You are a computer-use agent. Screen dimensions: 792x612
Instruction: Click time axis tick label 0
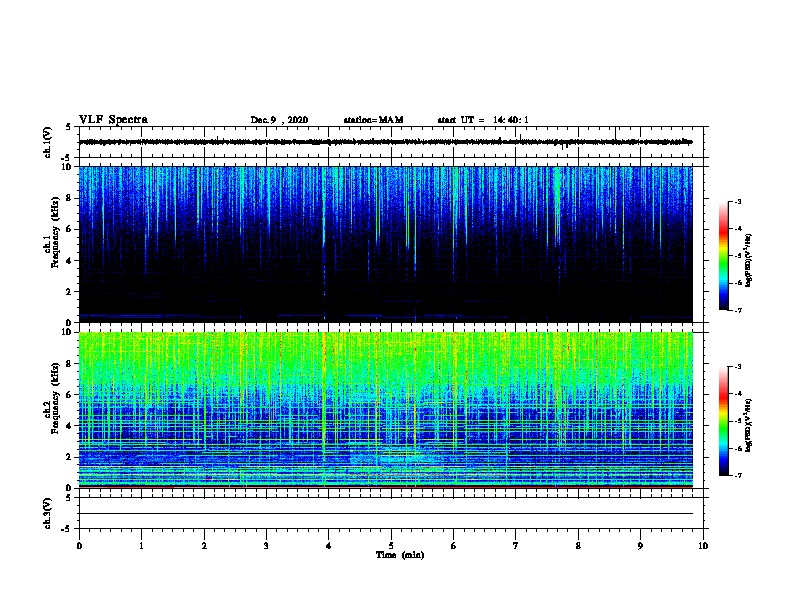79,546
